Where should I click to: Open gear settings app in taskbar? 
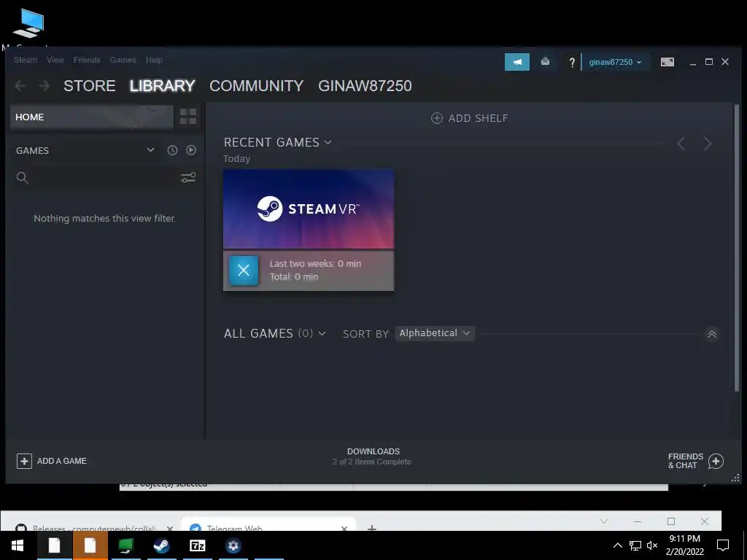pyautogui.click(x=233, y=545)
